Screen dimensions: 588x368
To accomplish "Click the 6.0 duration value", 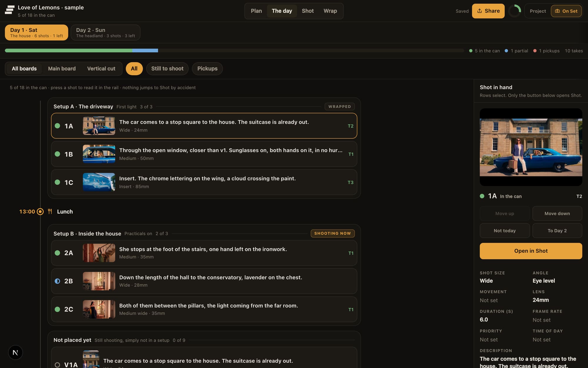I will (x=484, y=320).
